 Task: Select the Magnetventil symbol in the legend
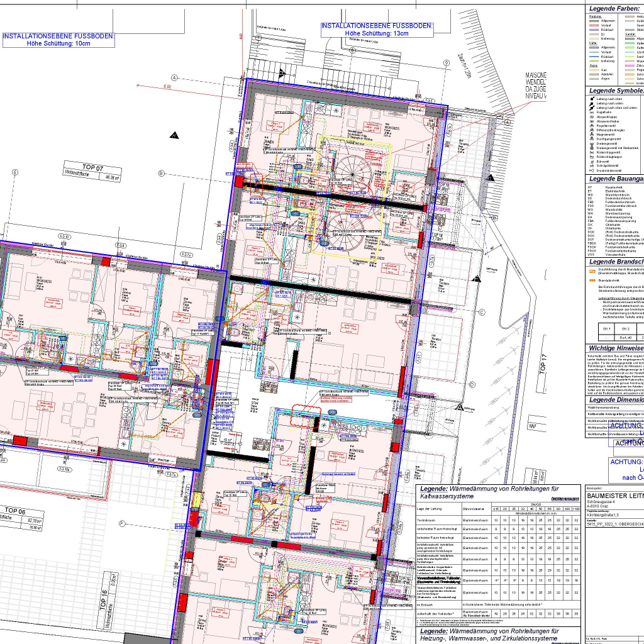coord(592,134)
